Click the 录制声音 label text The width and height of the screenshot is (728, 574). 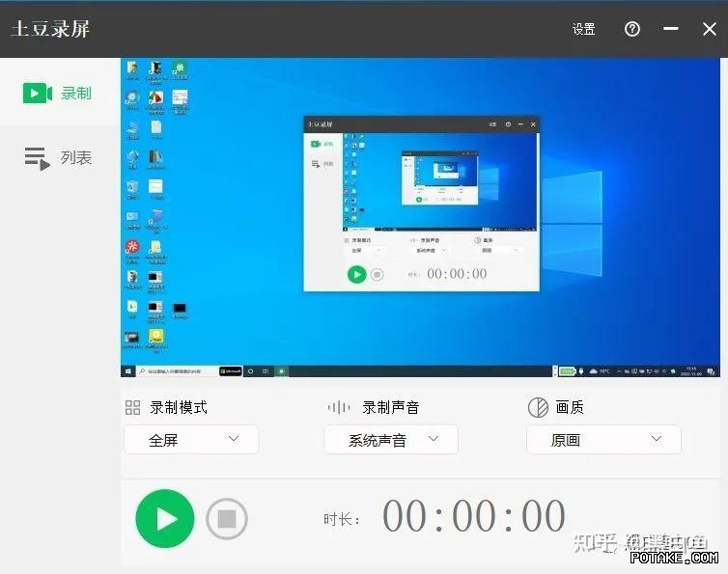tap(391, 407)
